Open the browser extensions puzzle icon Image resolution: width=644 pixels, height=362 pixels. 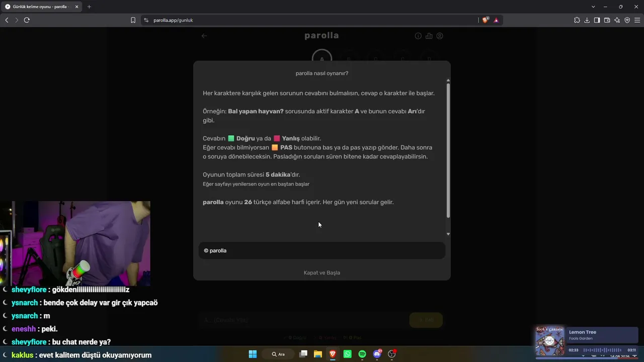tap(577, 20)
